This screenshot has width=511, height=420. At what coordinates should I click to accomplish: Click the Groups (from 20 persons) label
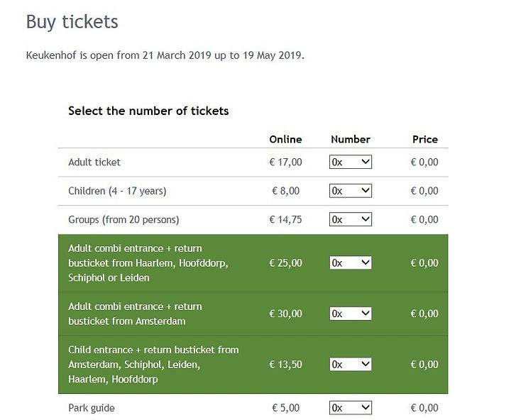coord(123,220)
